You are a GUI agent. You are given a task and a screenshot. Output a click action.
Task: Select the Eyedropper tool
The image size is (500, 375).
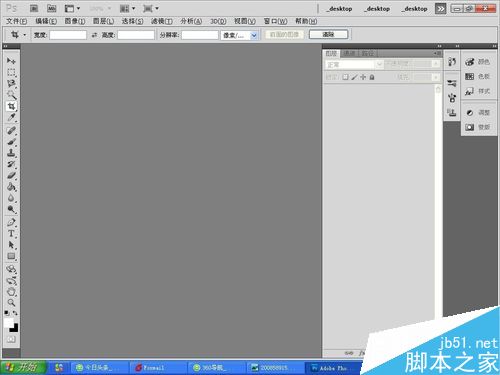point(11,117)
